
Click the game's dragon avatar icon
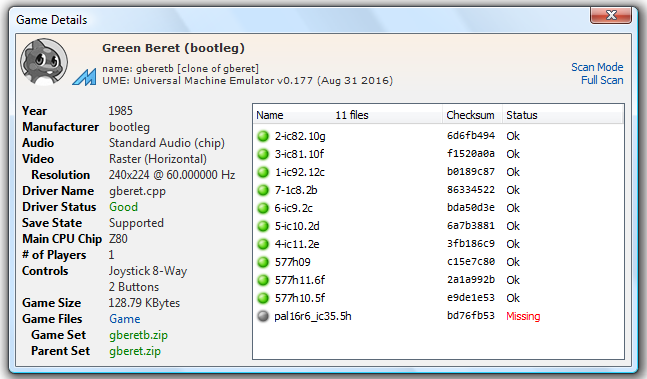pos(44,62)
